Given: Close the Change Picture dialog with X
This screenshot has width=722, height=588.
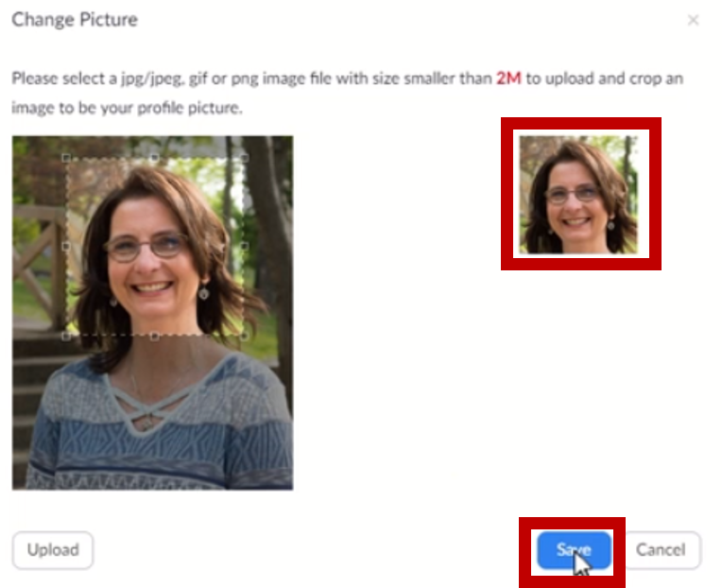Looking at the screenshot, I should tap(693, 20).
